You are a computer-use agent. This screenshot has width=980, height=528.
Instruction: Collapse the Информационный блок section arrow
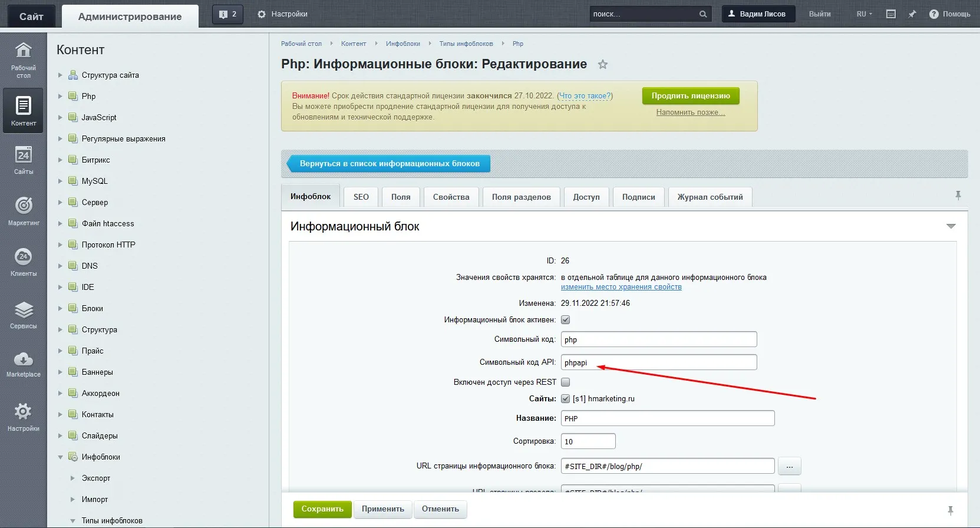[x=951, y=226]
